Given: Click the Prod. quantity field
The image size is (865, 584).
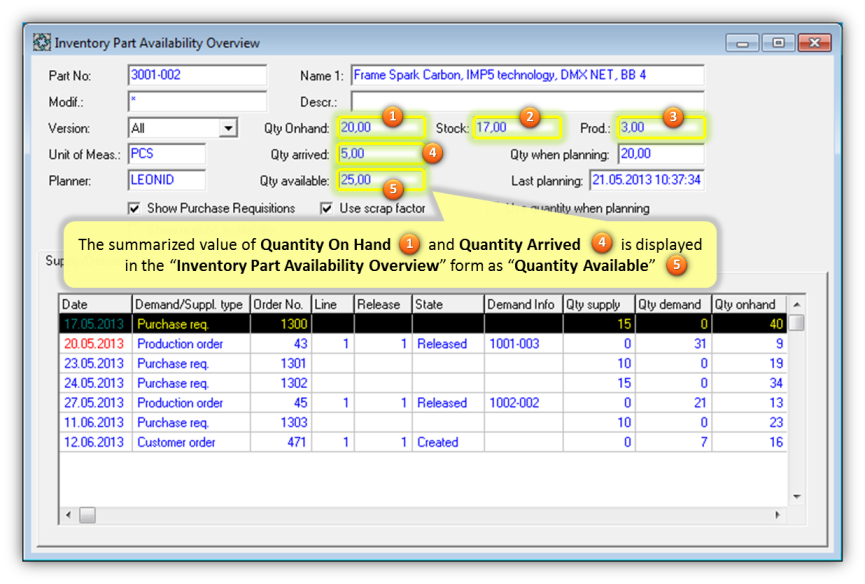Looking at the screenshot, I should click(661, 128).
